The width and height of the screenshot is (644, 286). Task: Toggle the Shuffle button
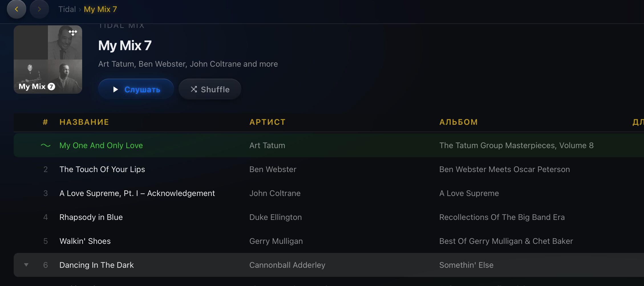tap(210, 89)
